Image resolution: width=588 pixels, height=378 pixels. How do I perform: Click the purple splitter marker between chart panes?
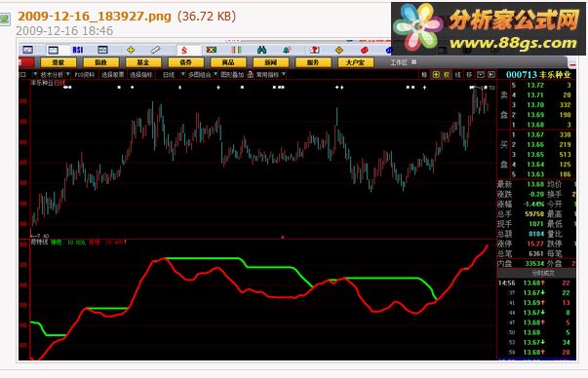tap(283, 237)
